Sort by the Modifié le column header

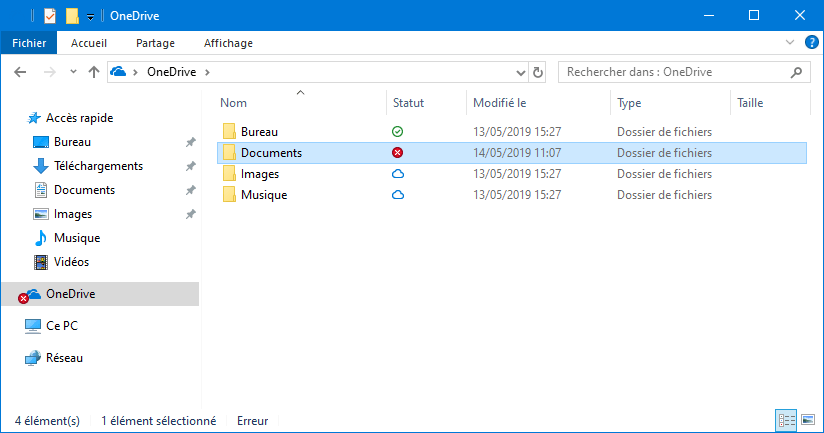[499, 103]
